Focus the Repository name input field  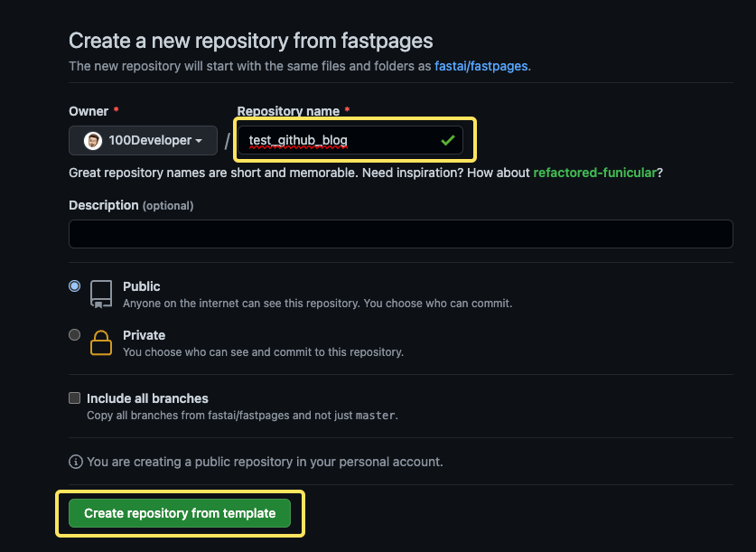350,140
